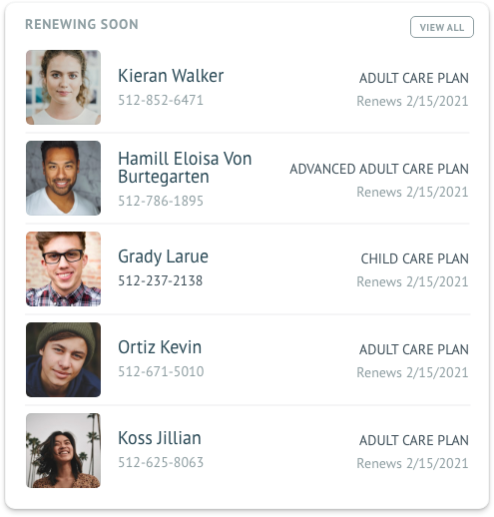Screen dimensions: 494x517
Task: Open the Ortiz Kevin name link
Action: click(160, 347)
